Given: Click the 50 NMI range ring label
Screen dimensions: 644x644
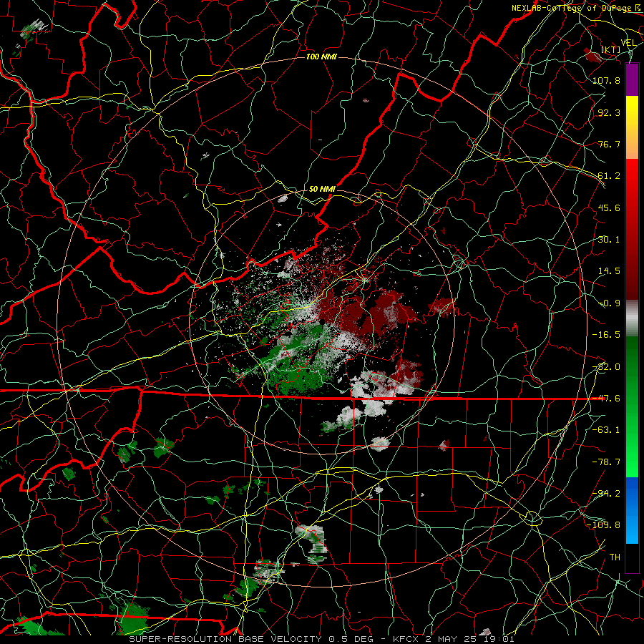Looking at the screenshot, I should pyautogui.click(x=322, y=190).
